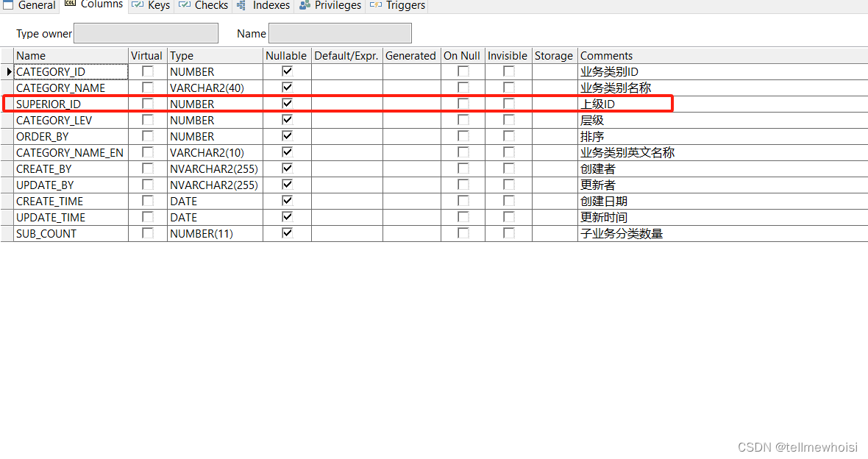
Task: Open the Triggers tab
Action: [397, 6]
